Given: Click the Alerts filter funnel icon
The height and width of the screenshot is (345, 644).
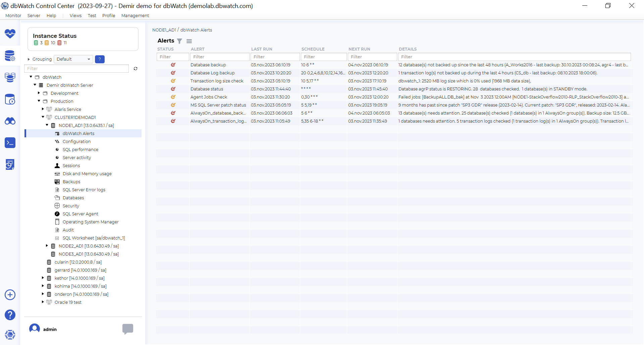Looking at the screenshot, I should click(x=179, y=41).
